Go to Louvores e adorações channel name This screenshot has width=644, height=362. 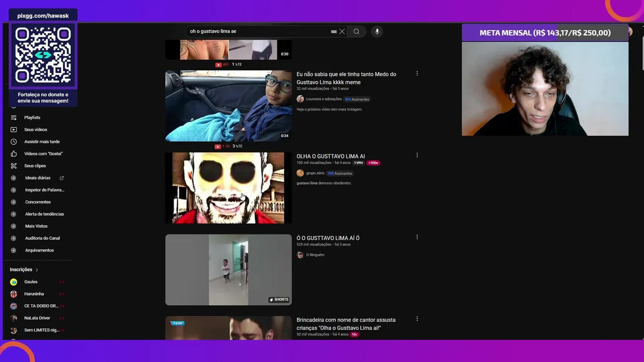tap(324, 99)
